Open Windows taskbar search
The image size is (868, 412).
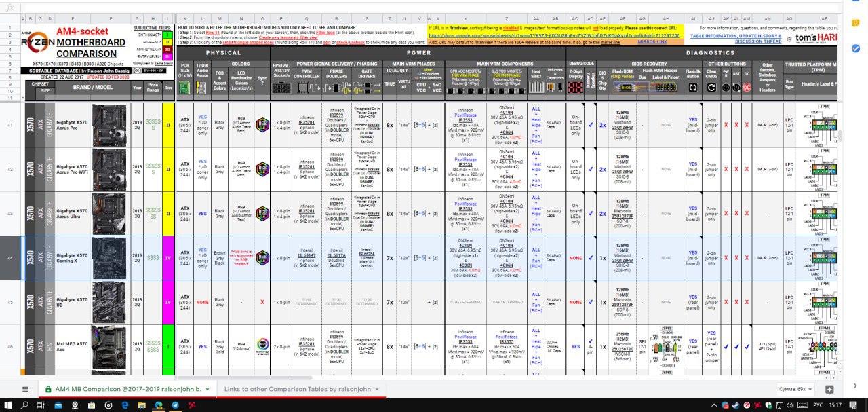26,404
